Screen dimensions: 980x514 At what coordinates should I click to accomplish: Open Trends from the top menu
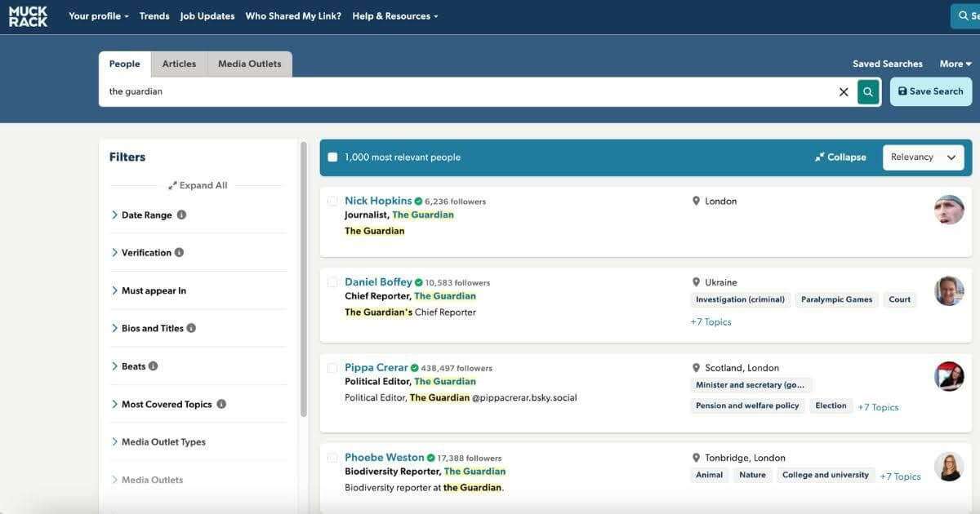(154, 16)
